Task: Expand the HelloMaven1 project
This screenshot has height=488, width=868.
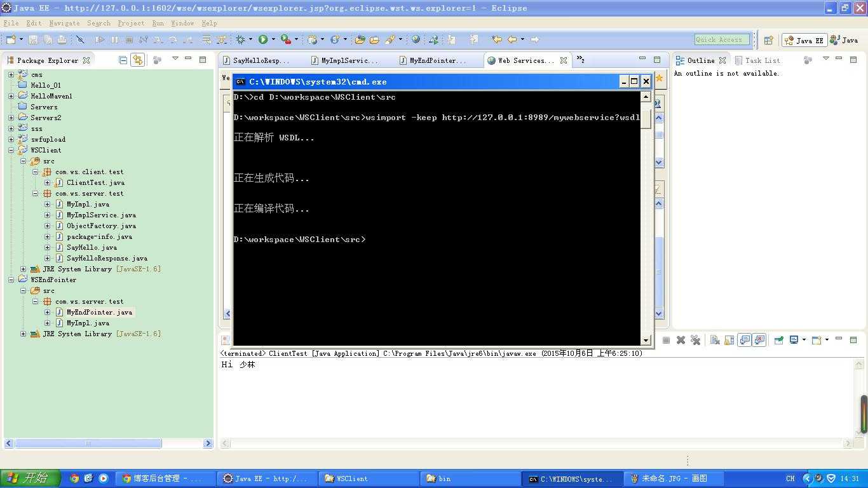Action: click(x=11, y=97)
